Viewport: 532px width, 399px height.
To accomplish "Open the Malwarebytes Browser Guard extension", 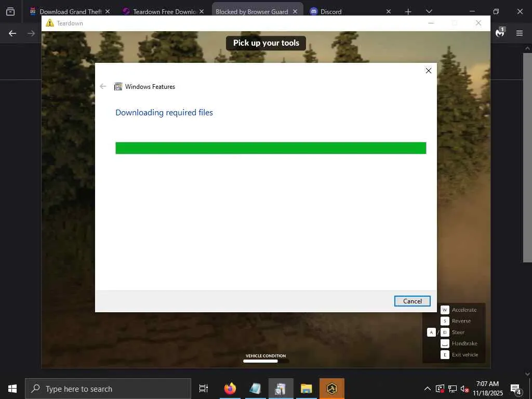I will pyautogui.click(x=500, y=33).
